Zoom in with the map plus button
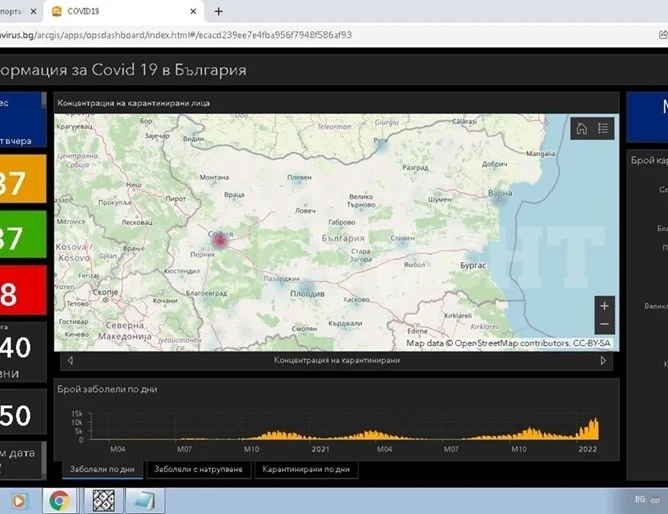The width and height of the screenshot is (668, 514). [604, 306]
